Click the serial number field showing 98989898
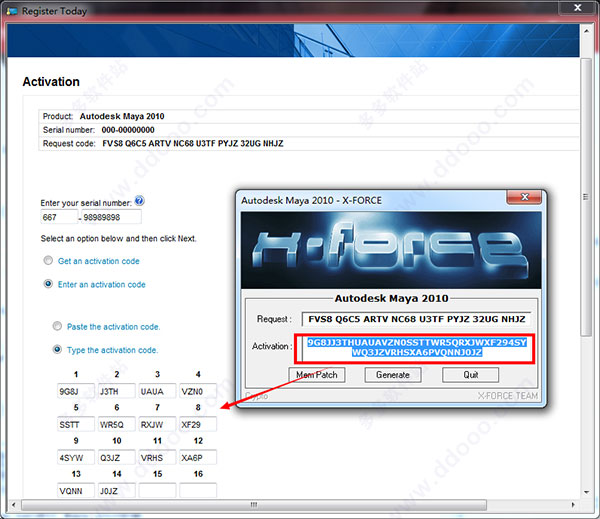 pyautogui.click(x=111, y=217)
